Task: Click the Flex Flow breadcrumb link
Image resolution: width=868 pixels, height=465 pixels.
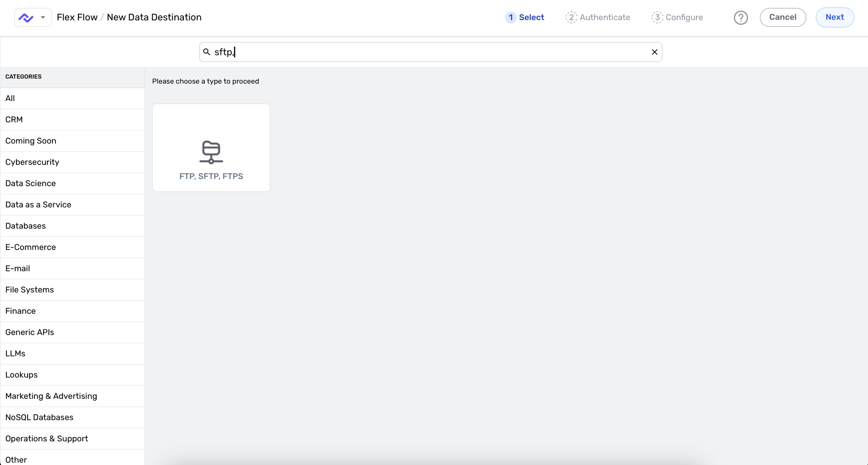Action: [x=77, y=17]
